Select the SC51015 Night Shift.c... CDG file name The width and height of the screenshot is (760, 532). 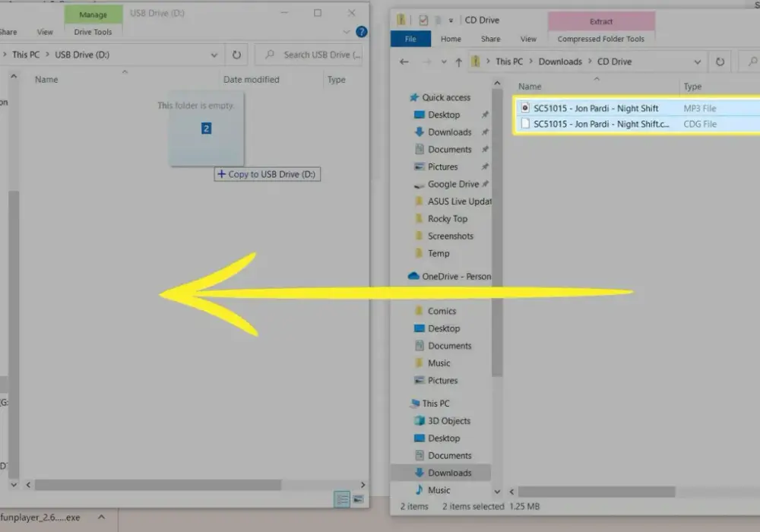click(x=601, y=124)
